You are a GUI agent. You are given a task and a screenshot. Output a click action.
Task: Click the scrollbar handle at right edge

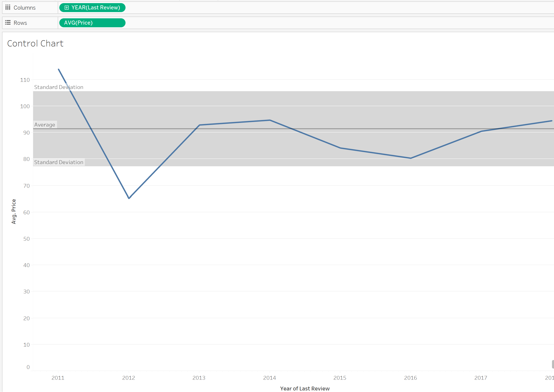point(553,364)
